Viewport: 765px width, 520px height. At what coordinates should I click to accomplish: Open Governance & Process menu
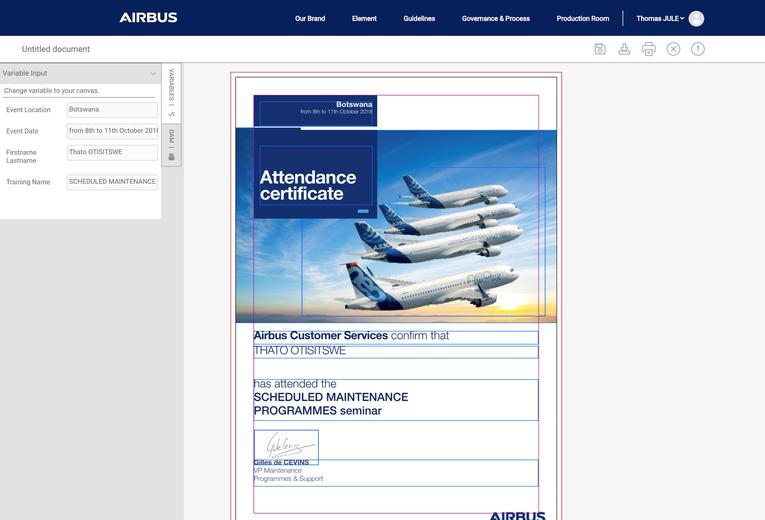(x=496, y=19)
